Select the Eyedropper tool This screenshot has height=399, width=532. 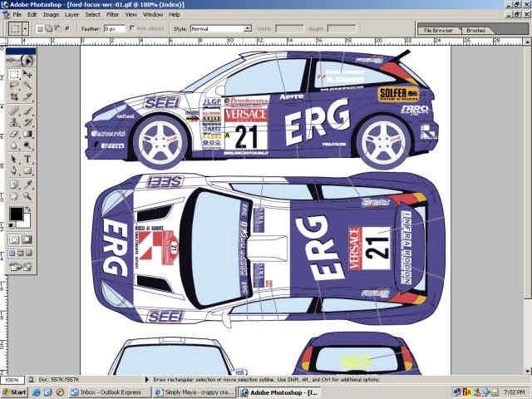click(x=27, y=183)
